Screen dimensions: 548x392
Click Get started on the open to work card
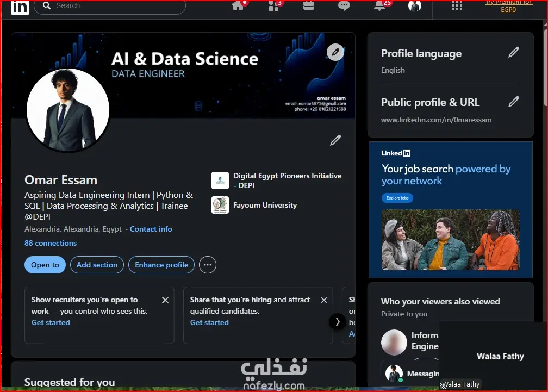click(51, 322)
